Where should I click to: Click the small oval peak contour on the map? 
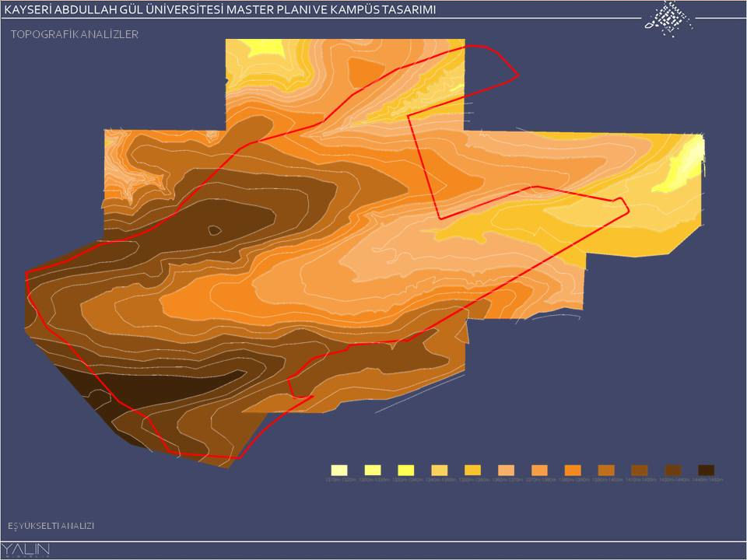pos(214,229)
